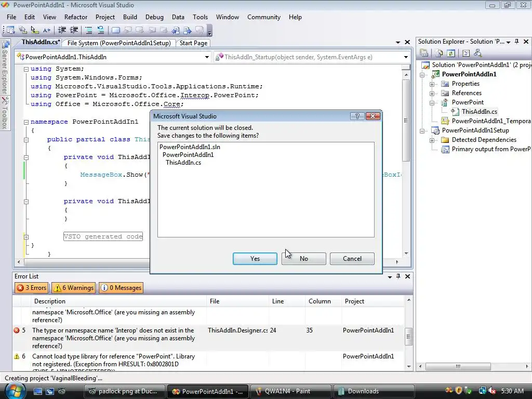
Task: Click Show Desktop quick launch icon
Action: point(37,391)
